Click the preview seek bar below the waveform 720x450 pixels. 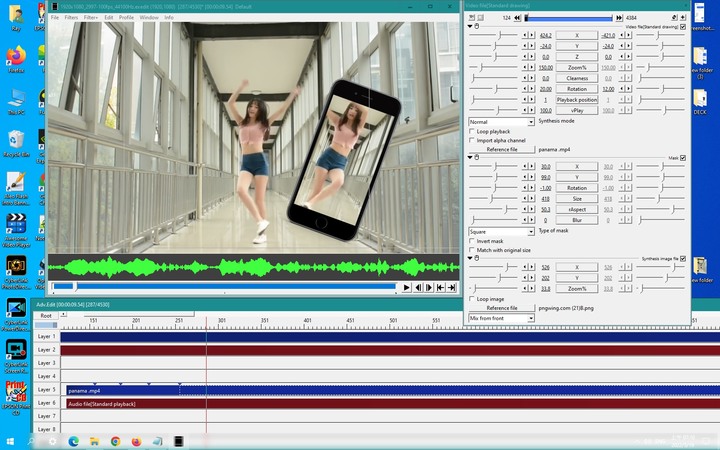click(x=225, y=287)
